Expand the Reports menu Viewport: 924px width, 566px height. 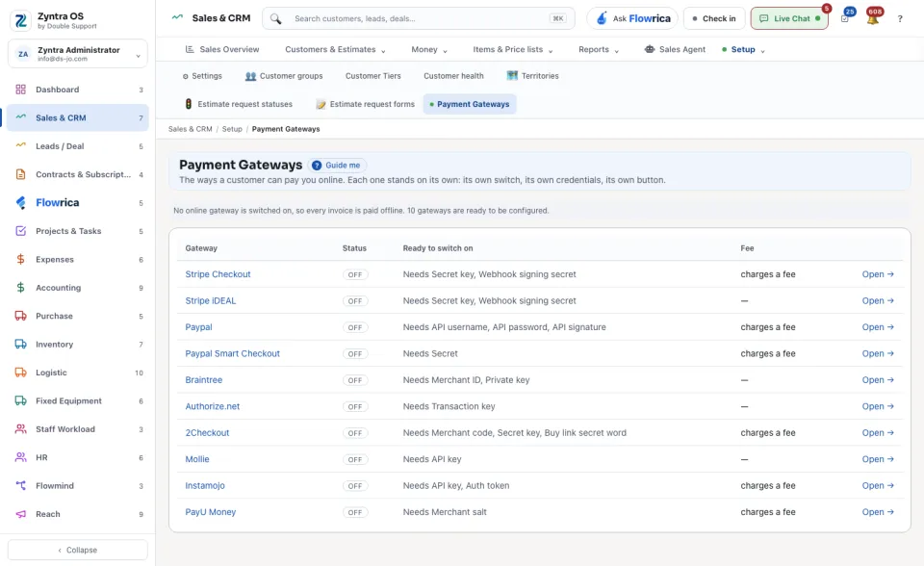point(599,49)
